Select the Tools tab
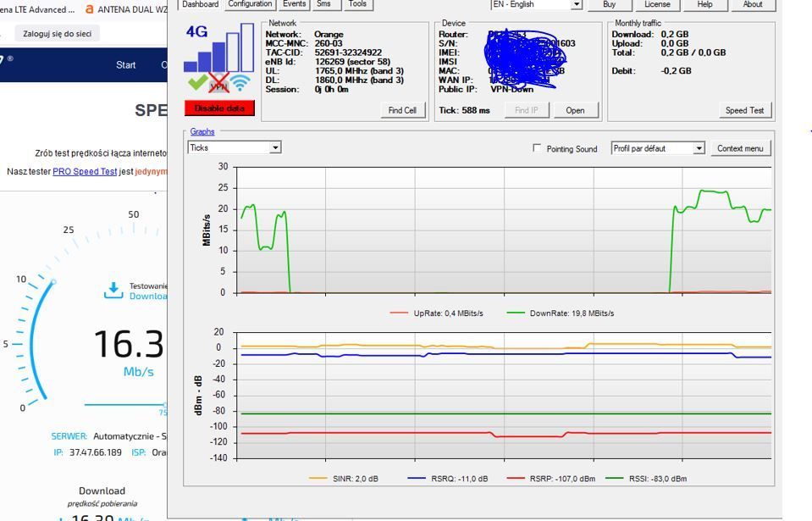 tap(356, 3)
